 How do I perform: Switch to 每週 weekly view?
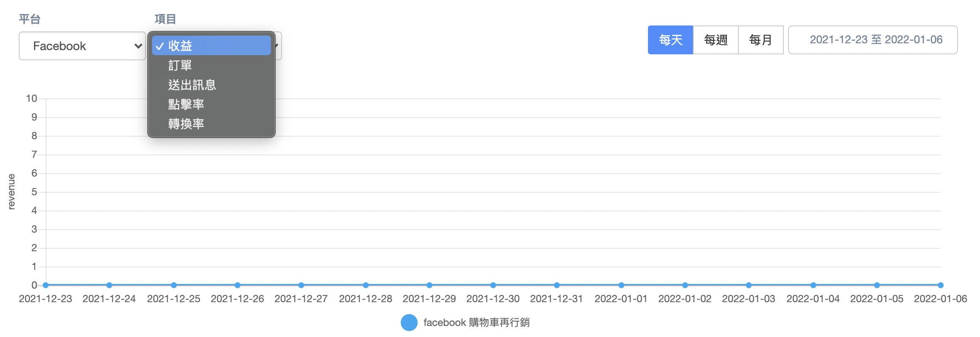(715, 40)
